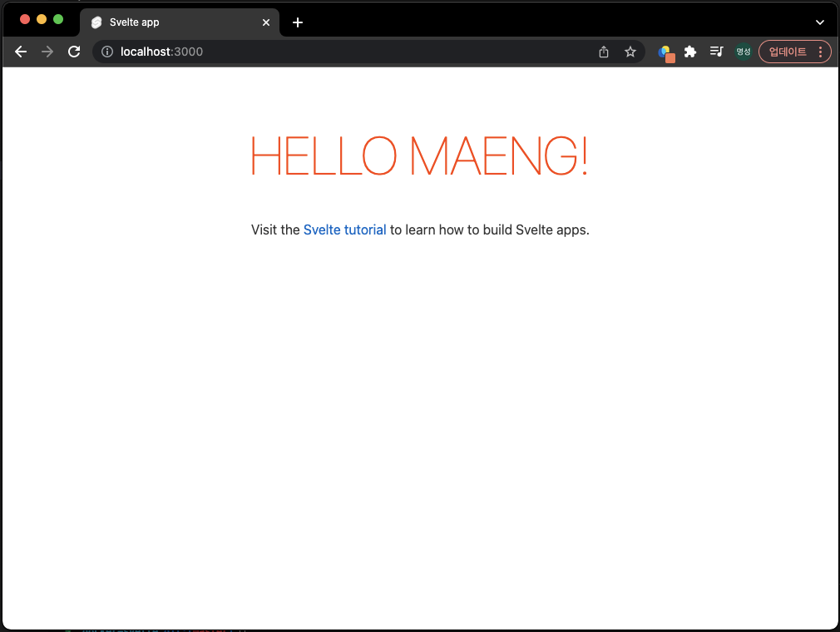The width and height of the screenshot is (840, 632).
Task: Open the Extensions puzzle piece menu
Action: click(x=690, y=52)
